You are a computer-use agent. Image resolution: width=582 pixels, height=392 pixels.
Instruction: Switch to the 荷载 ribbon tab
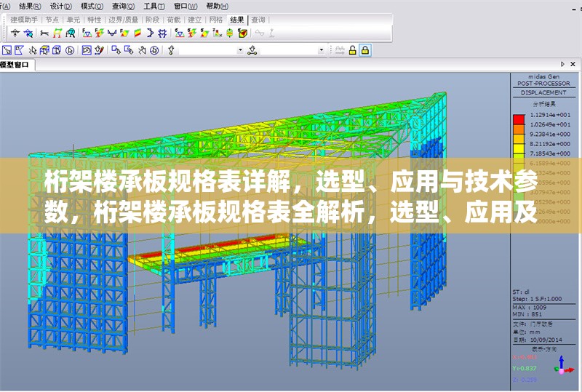point(173,20)
